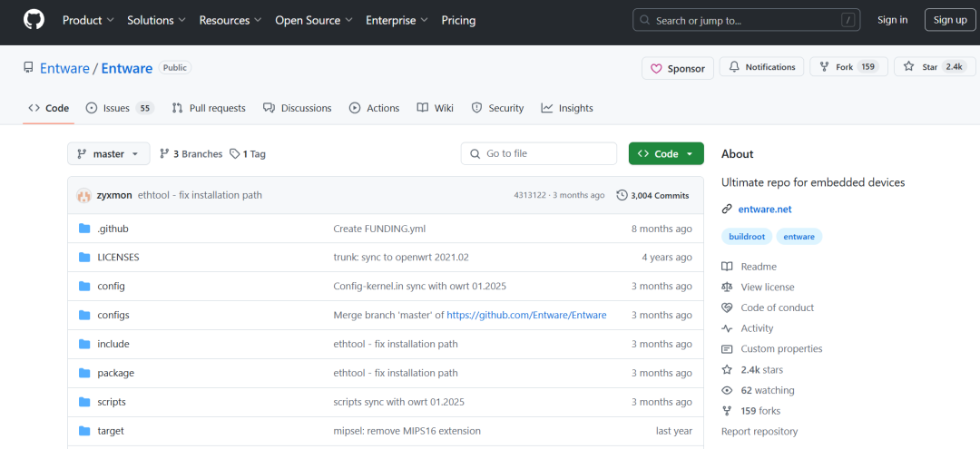
Task: Click the folder icon beside .github
Action: click(x=84, y=229)
